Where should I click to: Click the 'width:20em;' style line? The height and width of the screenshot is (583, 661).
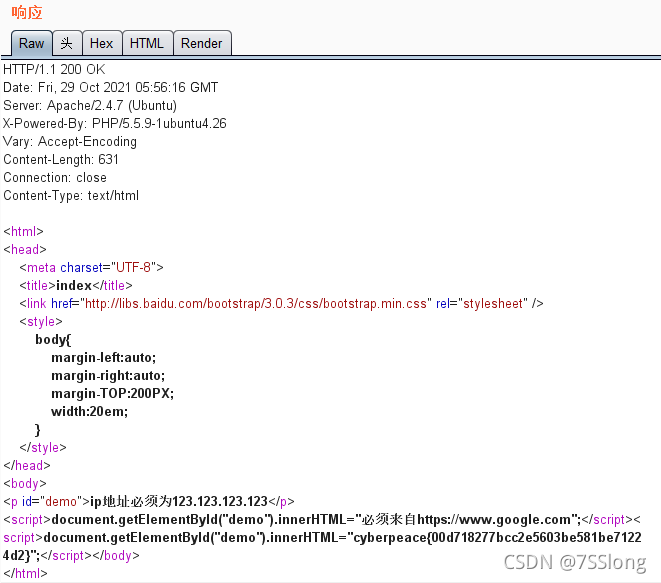tap(89, 411)
